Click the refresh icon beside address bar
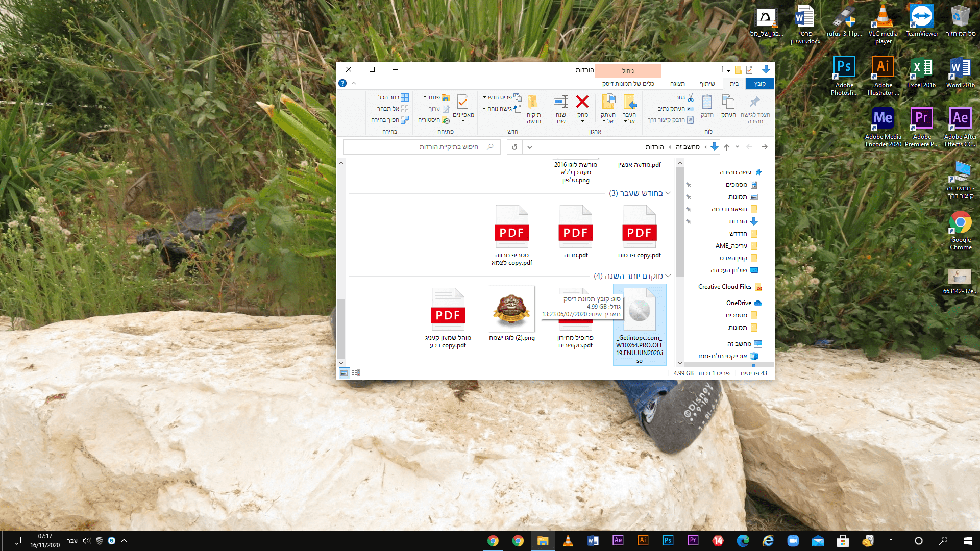Viewport: 980px width, 551px height. (x=514, y=147)
